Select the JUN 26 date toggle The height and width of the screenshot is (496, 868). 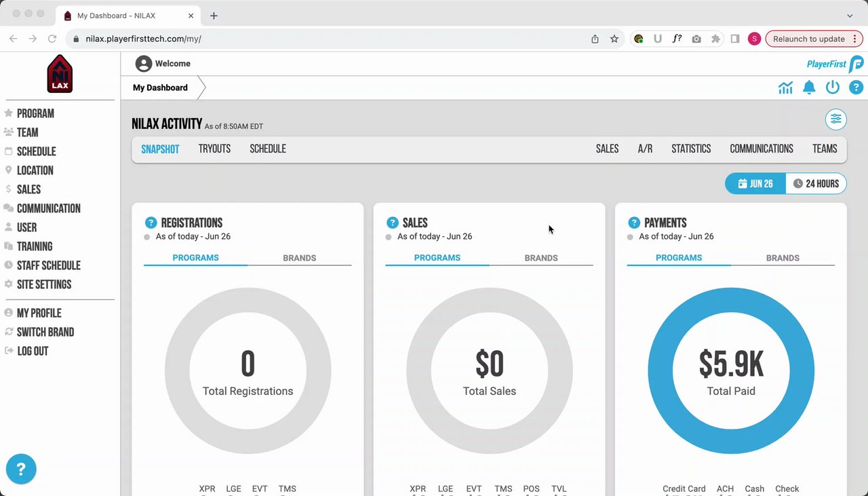click(755, 183)
